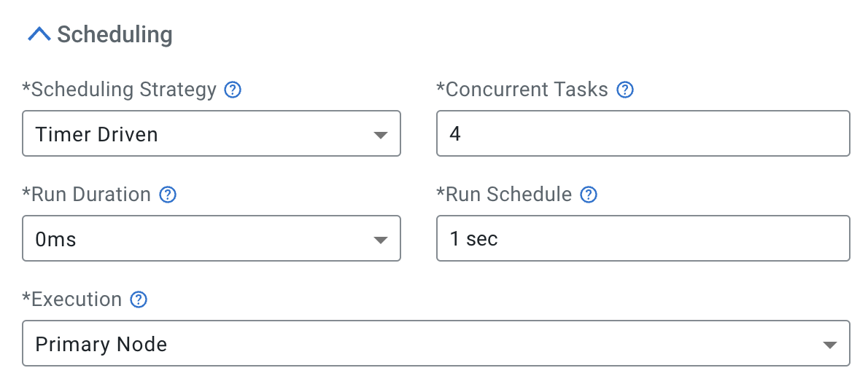
Task: Click the Run Schedule field with 1 sec
Action: click(642, 239)
